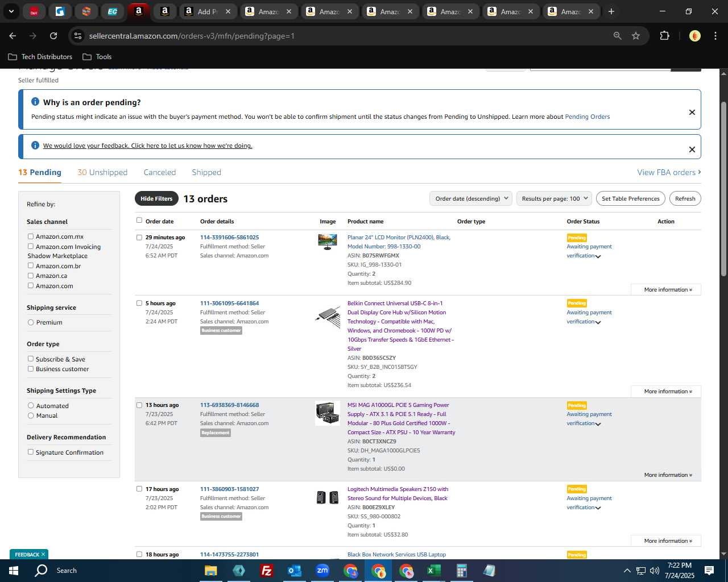Open Zoom from the taskbar

click(x=322, y=571)
